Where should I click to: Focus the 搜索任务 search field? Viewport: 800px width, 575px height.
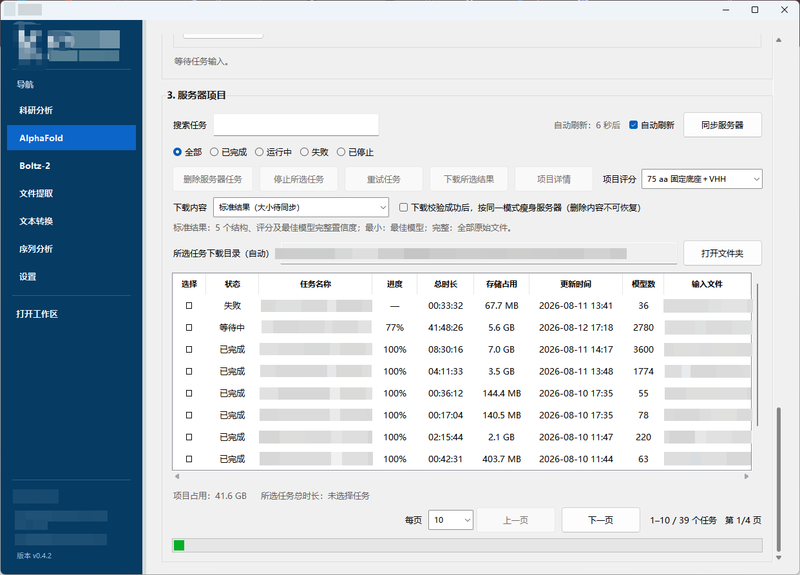(296, 125)
